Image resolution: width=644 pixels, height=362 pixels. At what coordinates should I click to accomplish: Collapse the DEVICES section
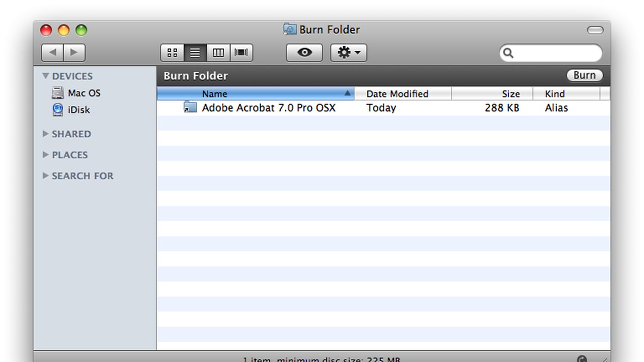point(46,76)
